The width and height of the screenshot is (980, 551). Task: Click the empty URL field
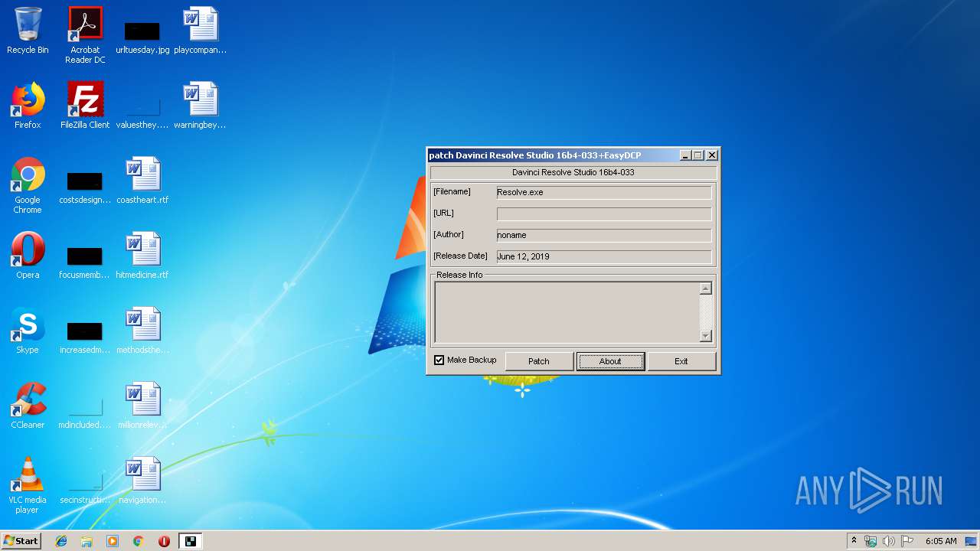(604, 214)
